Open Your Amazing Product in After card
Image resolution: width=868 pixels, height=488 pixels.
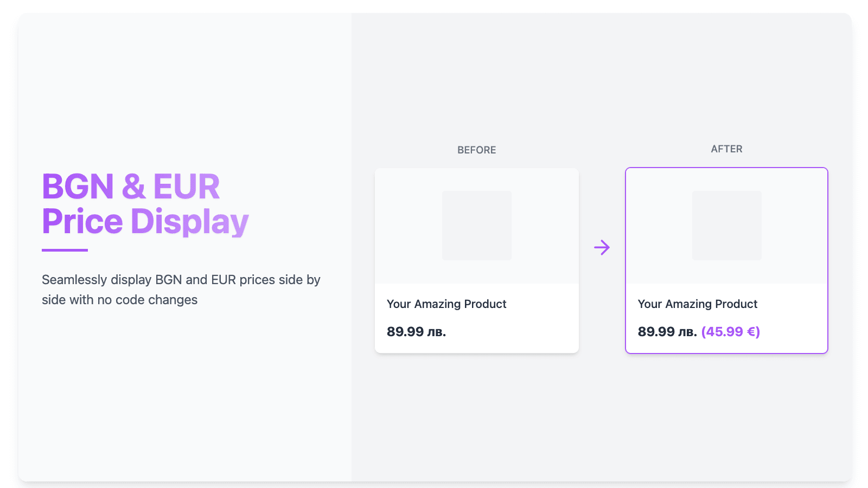coord(698,304)
